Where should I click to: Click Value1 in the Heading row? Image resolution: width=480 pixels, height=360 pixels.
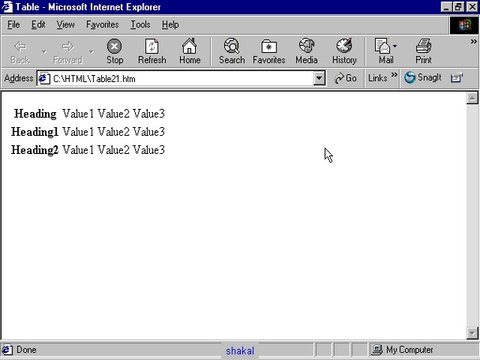(78, 114)
